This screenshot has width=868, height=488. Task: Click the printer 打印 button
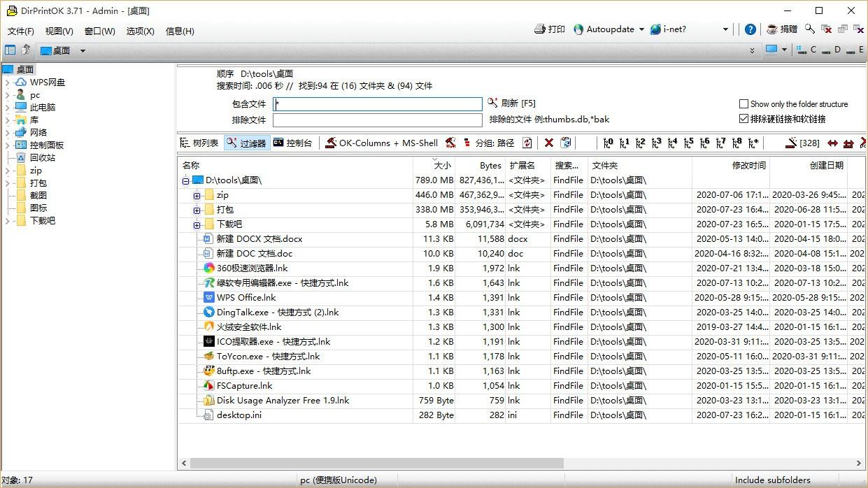click(550, 29)
